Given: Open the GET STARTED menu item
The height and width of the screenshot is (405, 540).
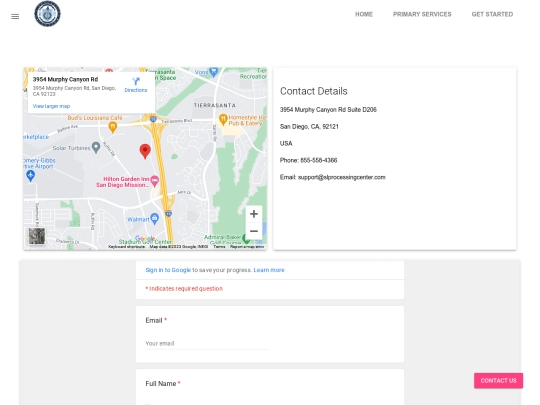Looking at the screenshot, I should pos(492,14).
